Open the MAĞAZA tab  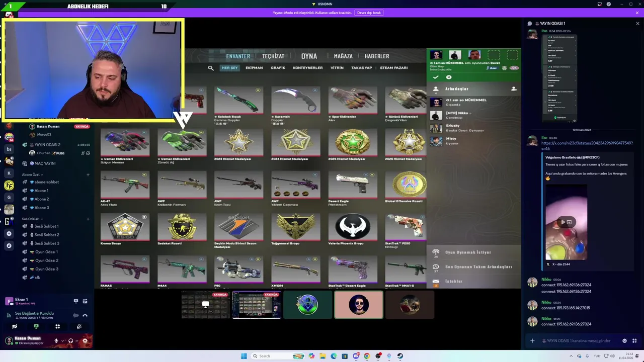[343, 56]
